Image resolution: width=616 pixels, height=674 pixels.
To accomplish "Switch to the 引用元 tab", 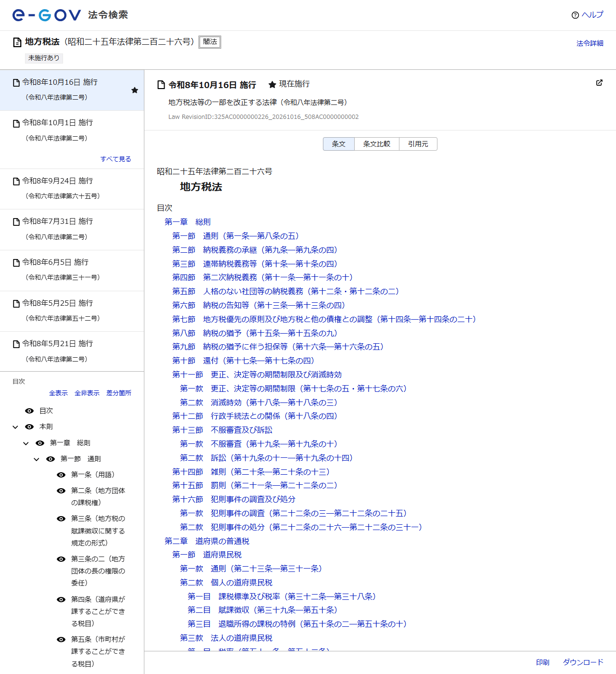I will point(418,144).
